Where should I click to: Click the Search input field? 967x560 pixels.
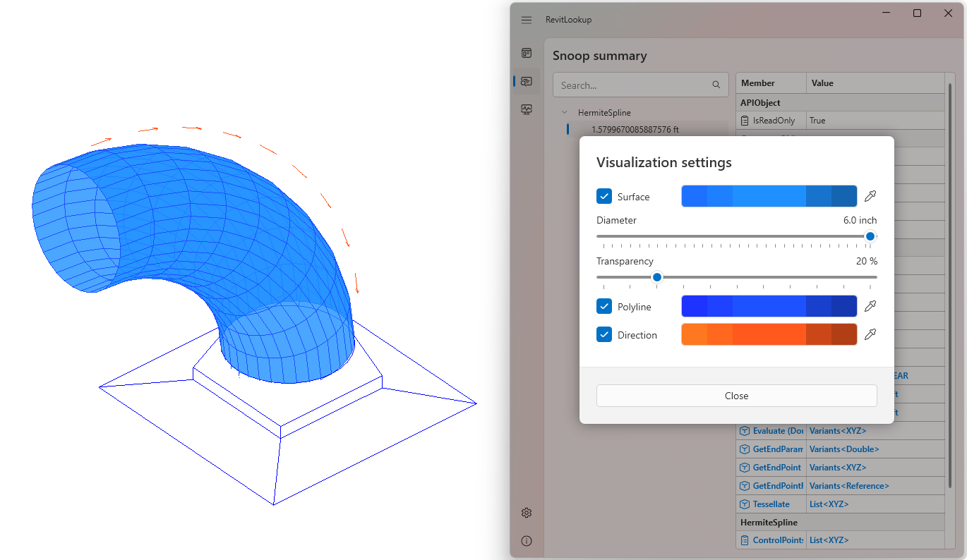(633, 85)
